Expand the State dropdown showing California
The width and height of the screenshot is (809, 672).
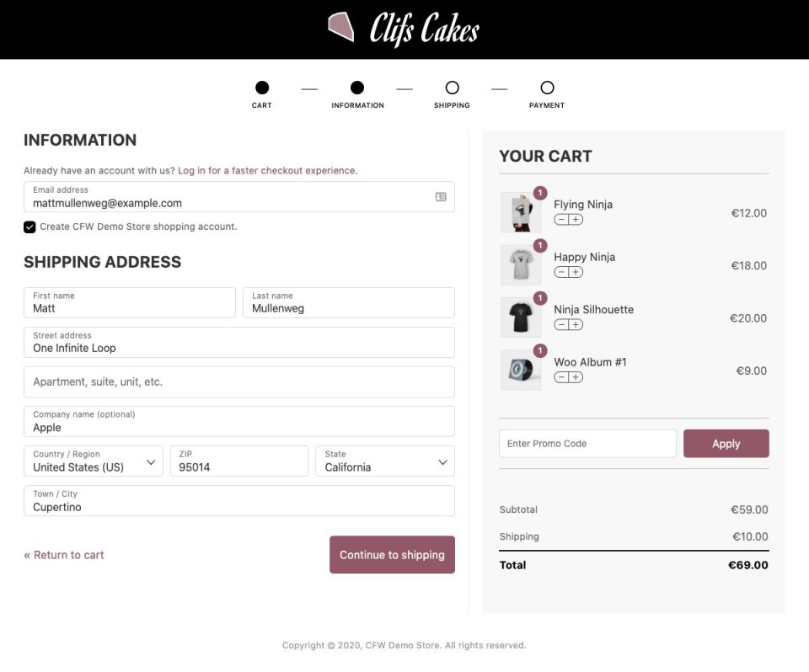point(385,461)
